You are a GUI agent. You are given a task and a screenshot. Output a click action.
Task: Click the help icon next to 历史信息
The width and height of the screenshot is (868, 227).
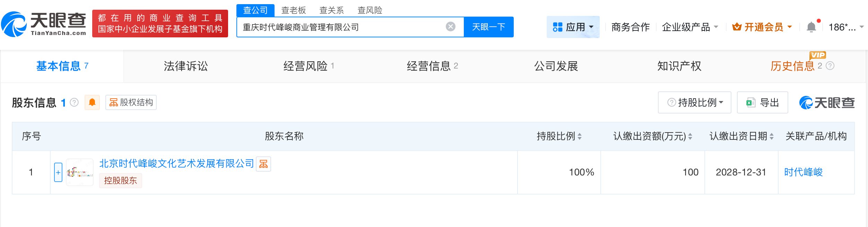click(830, 66)
